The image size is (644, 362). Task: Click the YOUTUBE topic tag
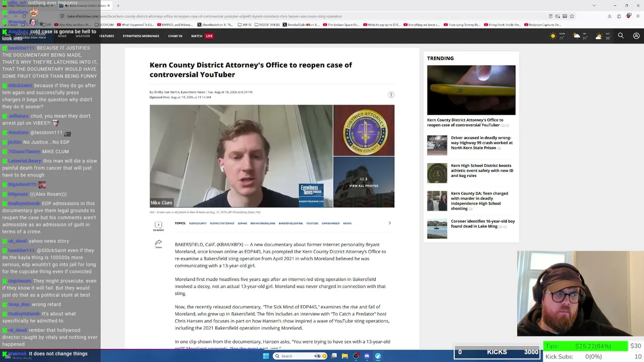[x=312, y=223]
